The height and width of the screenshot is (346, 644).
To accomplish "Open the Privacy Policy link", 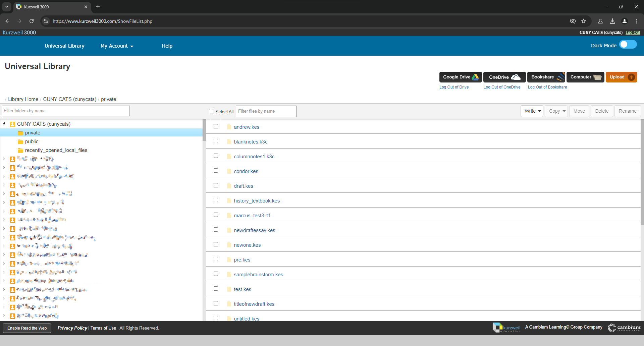I will [72, 328].
